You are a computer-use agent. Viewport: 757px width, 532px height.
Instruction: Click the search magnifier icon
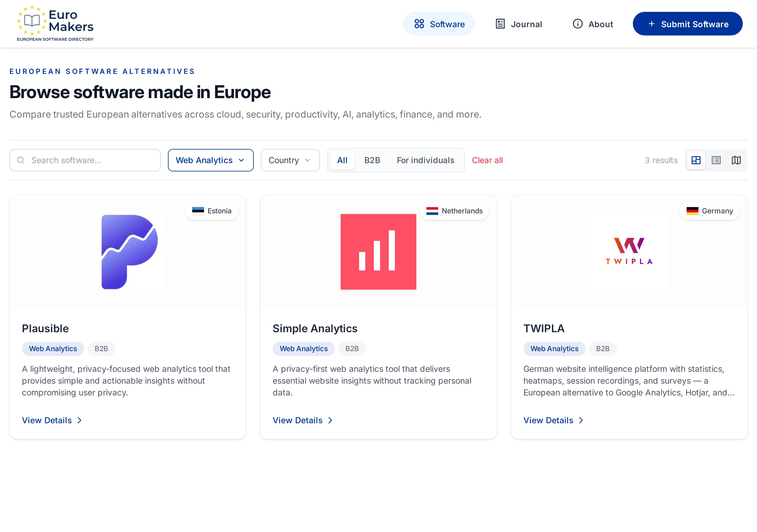(21, 160)
